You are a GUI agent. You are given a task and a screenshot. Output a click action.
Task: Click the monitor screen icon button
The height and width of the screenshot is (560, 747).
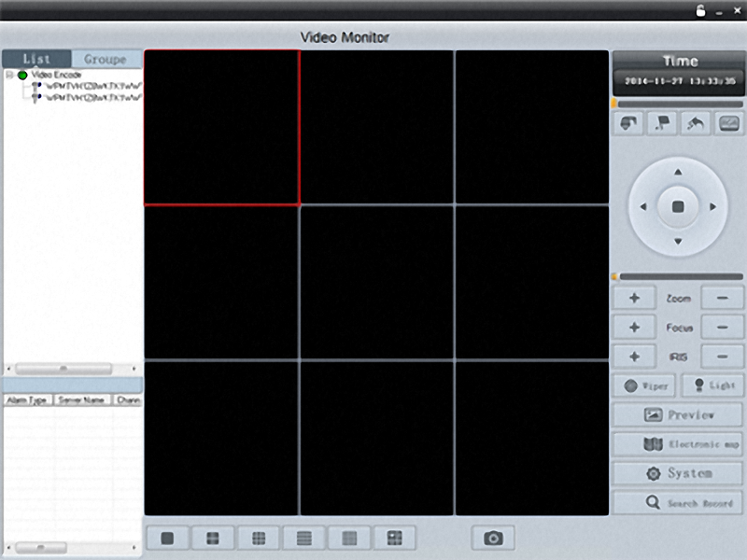coord(729,124)
